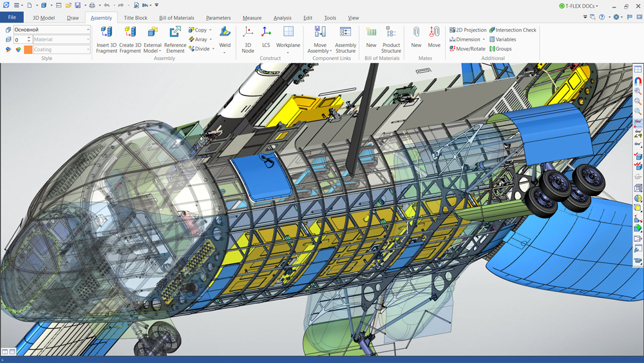Create New Bill of Materials
644x363 pixels.
pyautogui.click(x=372, y=37)
